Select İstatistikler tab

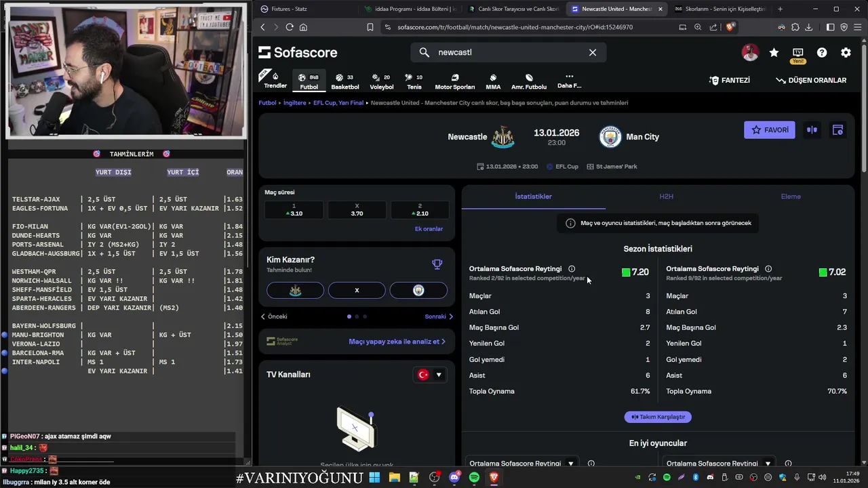click(534, 197)
